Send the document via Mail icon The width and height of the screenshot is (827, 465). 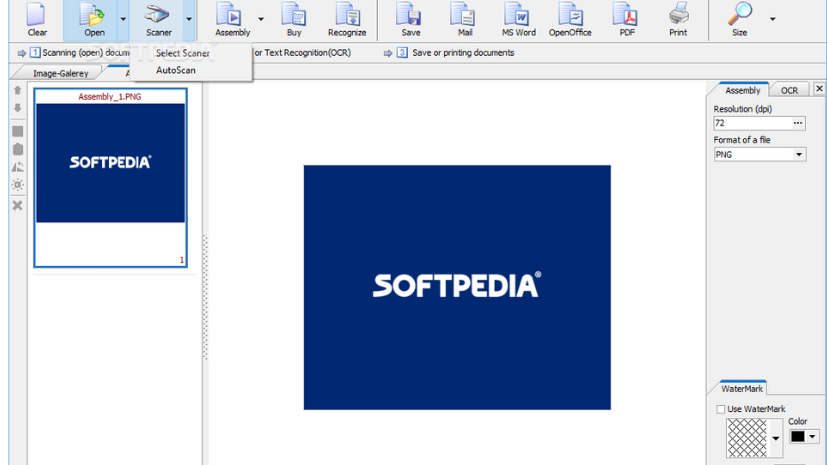pyautogui.click(x=465, y=19)
